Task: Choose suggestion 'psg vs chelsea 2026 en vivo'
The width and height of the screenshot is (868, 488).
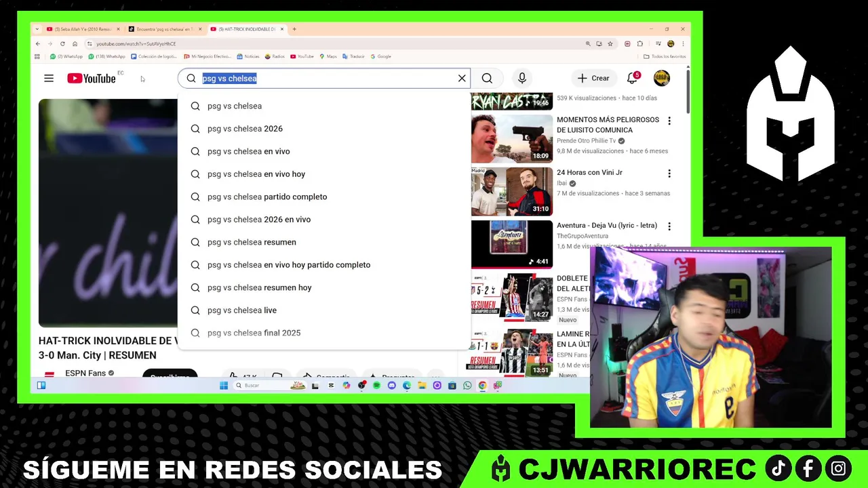Action: [324, 220]
